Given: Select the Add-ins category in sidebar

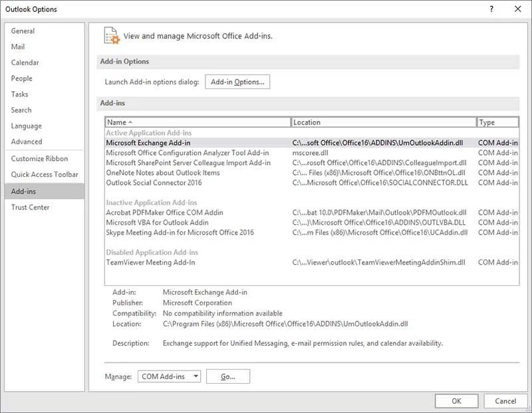Looking at the screenshot, I should click(x=45, y=192).
